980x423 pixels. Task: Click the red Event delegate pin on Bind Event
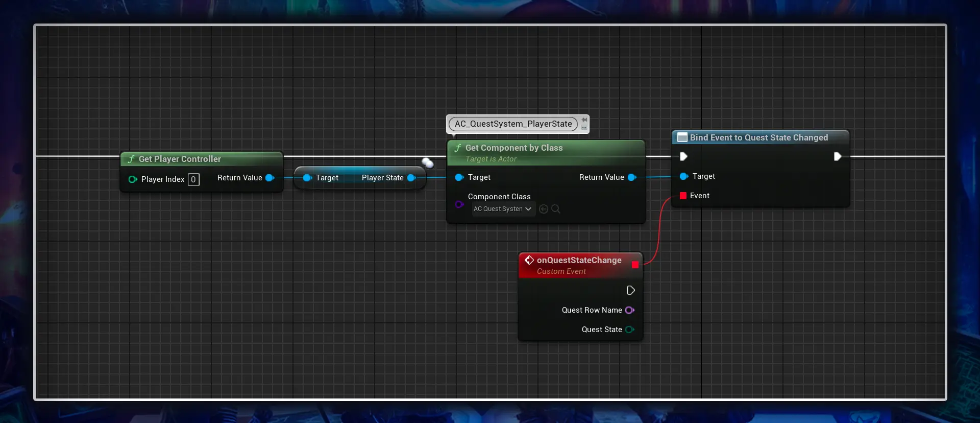(683, 196)
